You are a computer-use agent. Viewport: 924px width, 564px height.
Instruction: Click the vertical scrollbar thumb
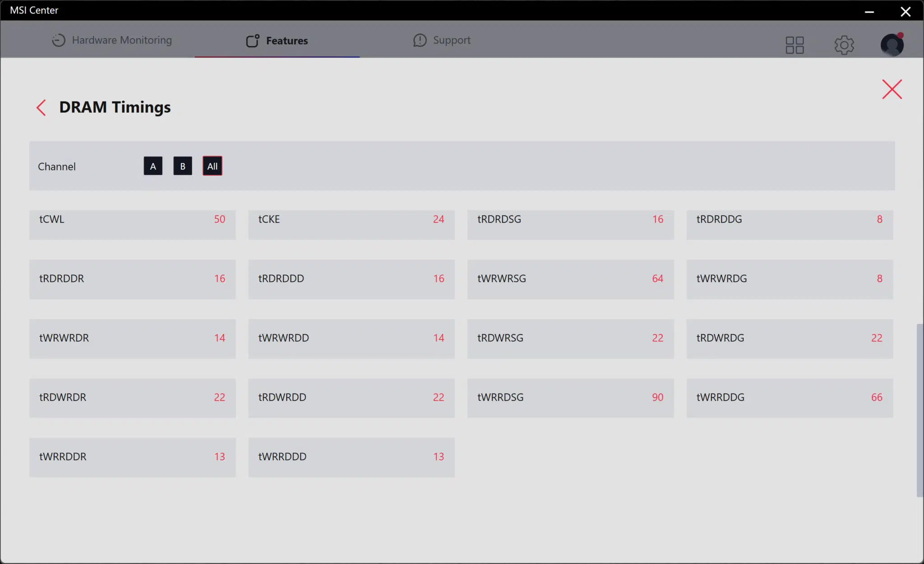pos(919,410)
